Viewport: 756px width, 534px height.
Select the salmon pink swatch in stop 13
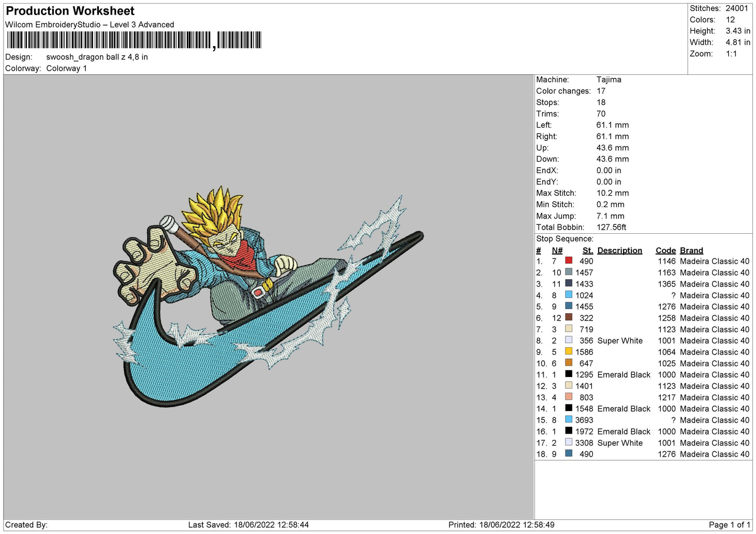[x=569, y=397]
